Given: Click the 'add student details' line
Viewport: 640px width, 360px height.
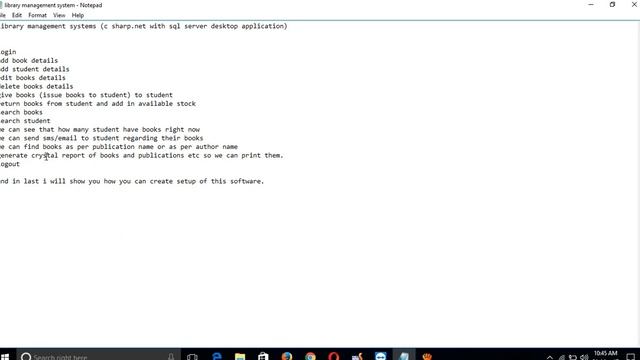Looking at the screenshot, I should [35, 69].
